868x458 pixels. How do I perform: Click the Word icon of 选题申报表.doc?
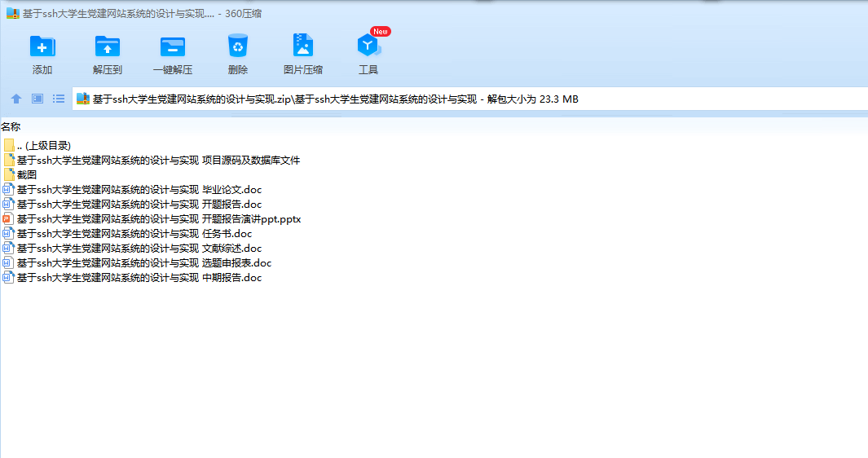pos(8,263)
